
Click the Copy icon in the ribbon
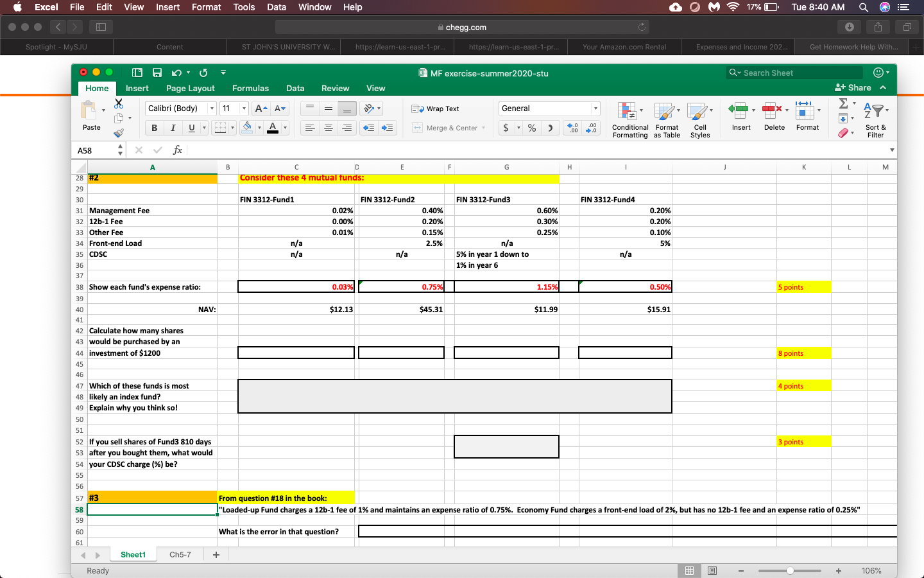(x=119, y=118)
